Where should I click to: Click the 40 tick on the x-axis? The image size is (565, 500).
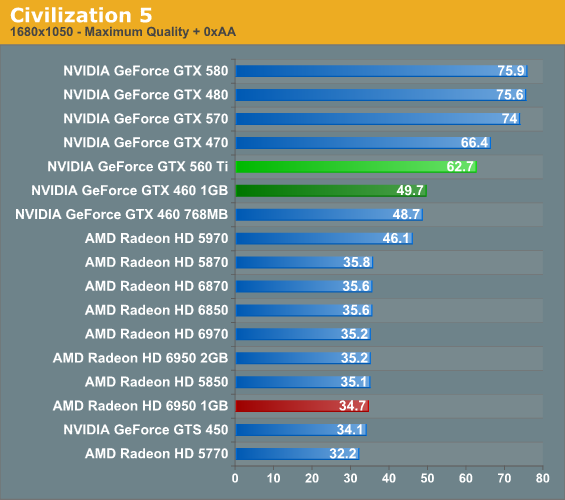pyautogui.click(x=389, y=478)
